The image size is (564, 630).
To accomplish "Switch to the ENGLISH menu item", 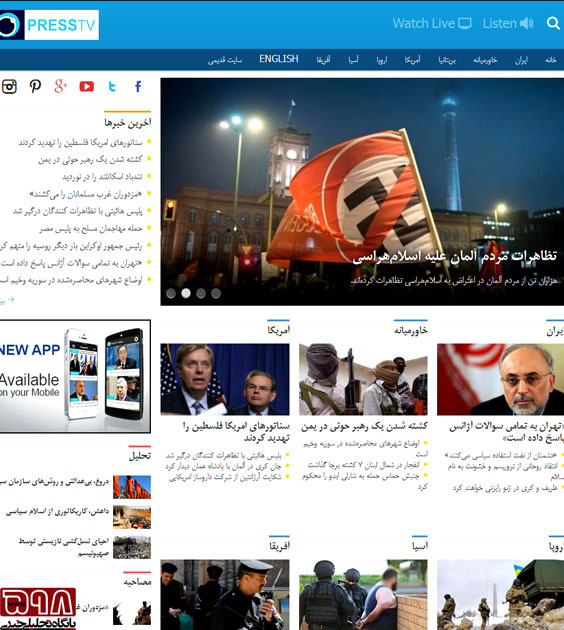I will 279,59.
